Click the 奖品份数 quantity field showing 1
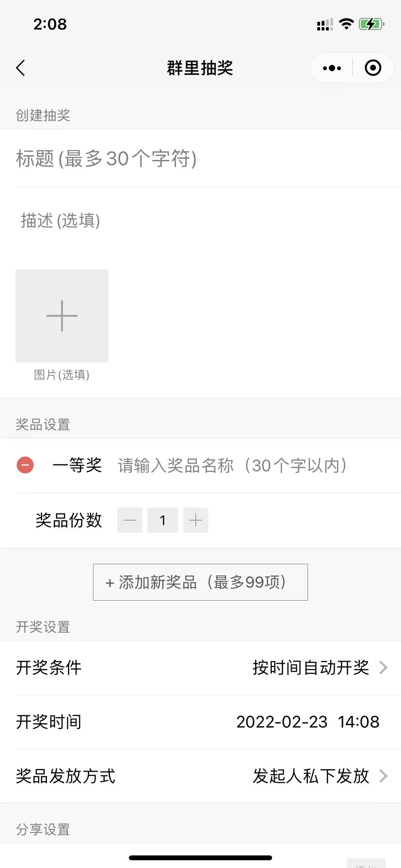Image resolution: width=401 pixels, height=868 pixels. coord(163,520)
